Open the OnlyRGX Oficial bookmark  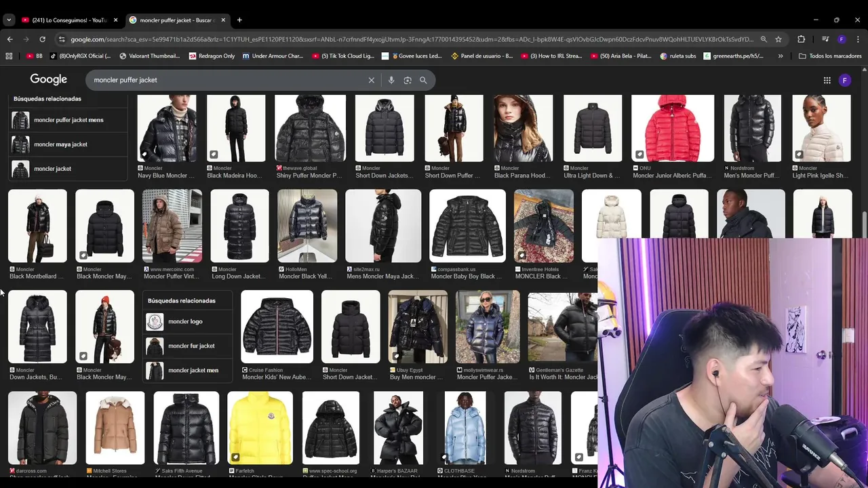click(79, 56)
